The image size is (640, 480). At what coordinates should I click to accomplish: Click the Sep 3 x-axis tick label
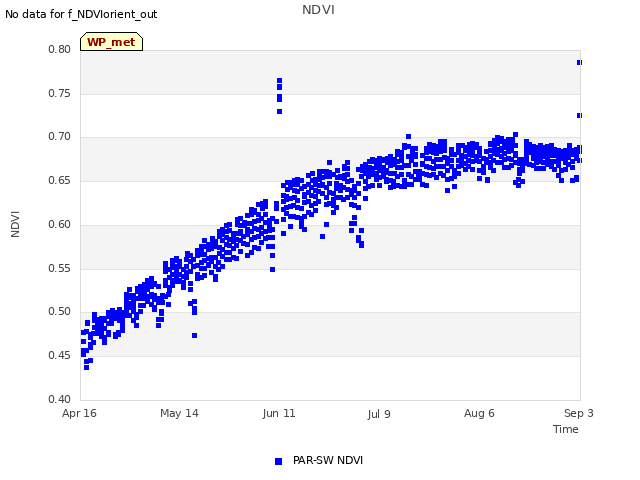(579, 413)
